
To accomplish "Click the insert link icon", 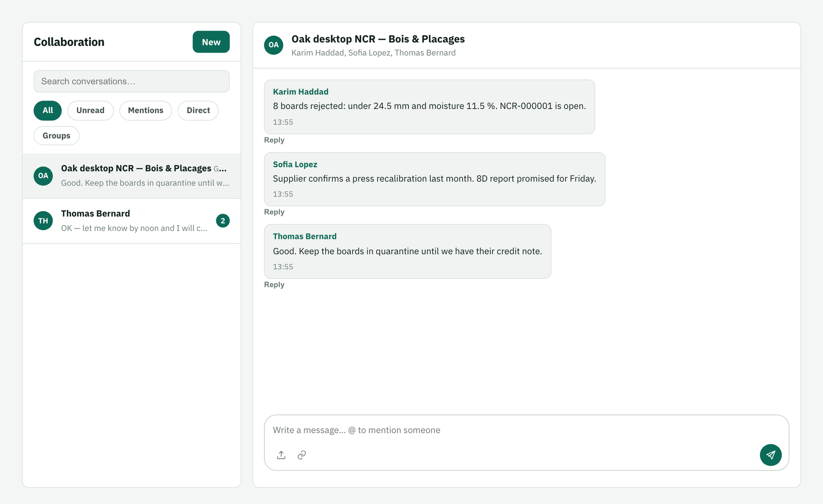I will click(x=302, y=455).
